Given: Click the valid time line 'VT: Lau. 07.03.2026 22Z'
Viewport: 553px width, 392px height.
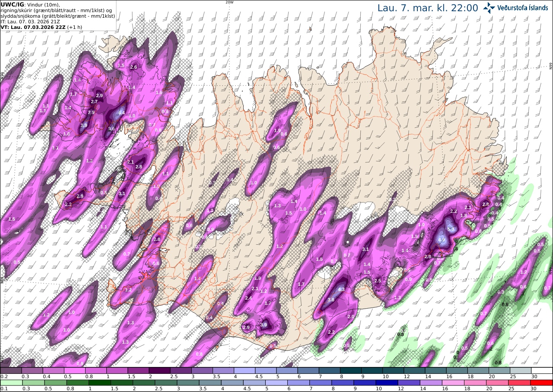Looking at the screenshot, I should 33,27.
